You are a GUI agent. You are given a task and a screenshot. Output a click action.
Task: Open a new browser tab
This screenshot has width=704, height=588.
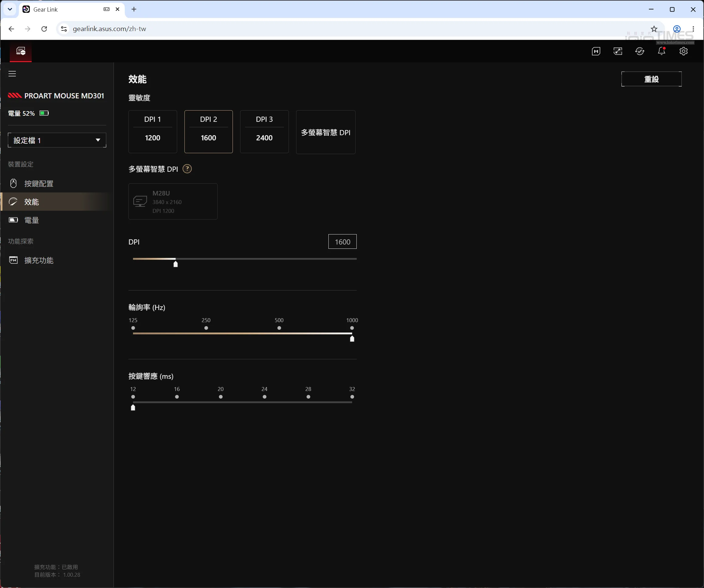134,9
